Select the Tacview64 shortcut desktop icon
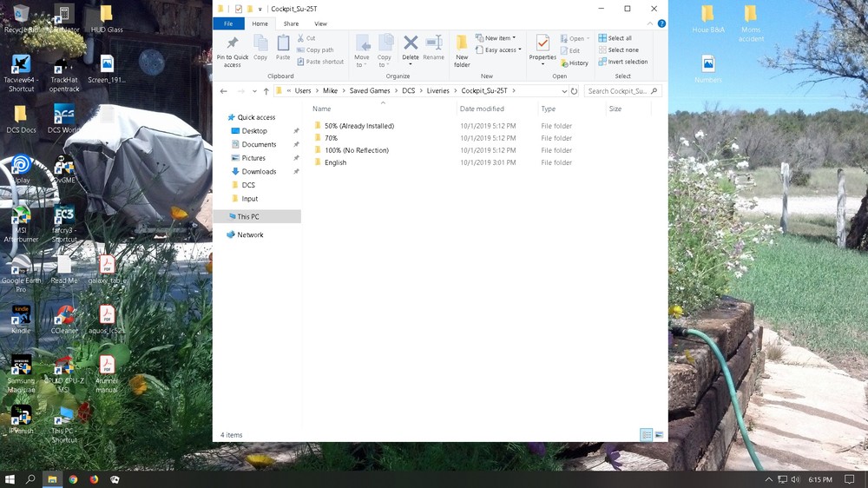Screen dimensions: 868x488 [x=21, y=73]
